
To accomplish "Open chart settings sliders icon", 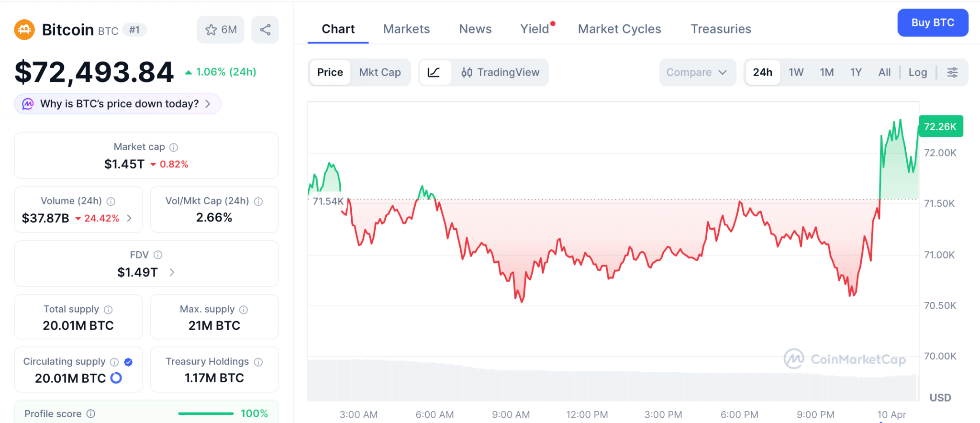I will [x=952, y=72].
